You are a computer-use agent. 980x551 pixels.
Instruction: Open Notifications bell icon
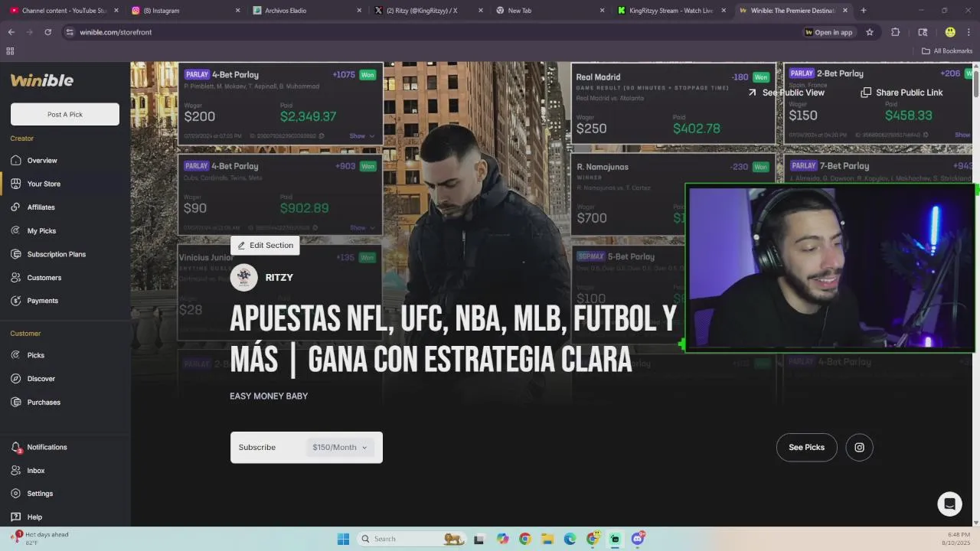point(16,447)
